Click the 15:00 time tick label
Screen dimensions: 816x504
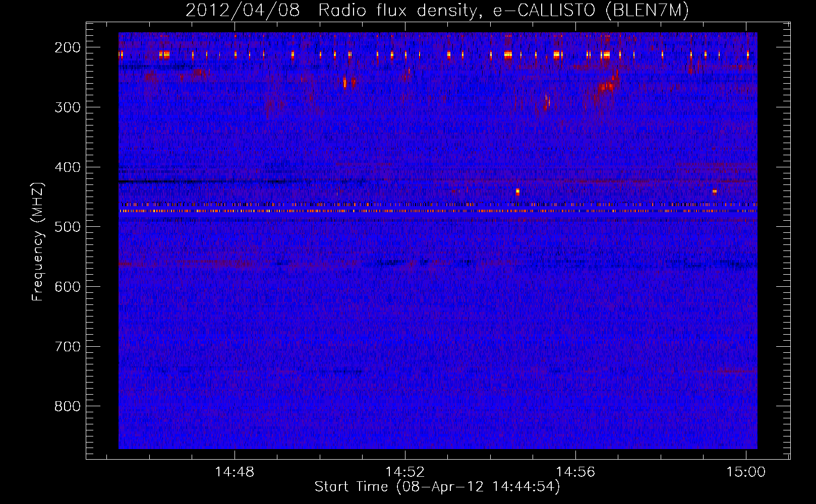pyautogui.click(x=746, y=472)
